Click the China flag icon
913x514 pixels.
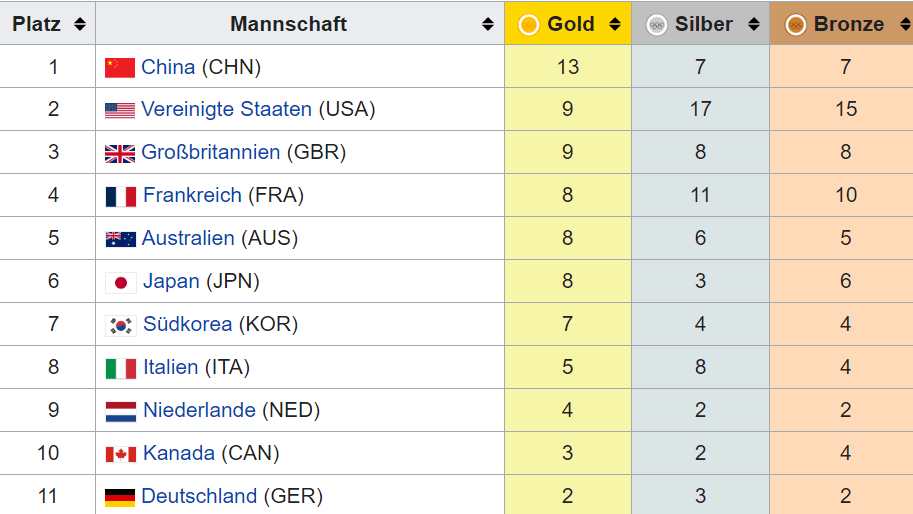click(120, 67)
